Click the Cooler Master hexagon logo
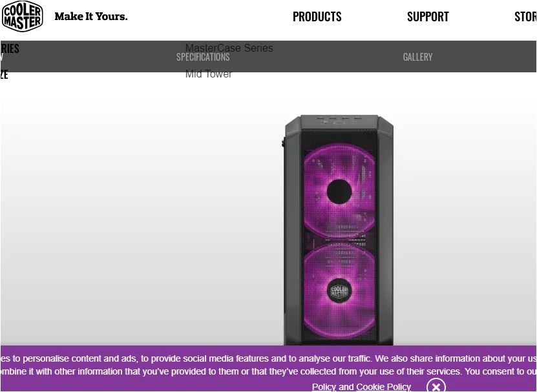 point(22,16)
